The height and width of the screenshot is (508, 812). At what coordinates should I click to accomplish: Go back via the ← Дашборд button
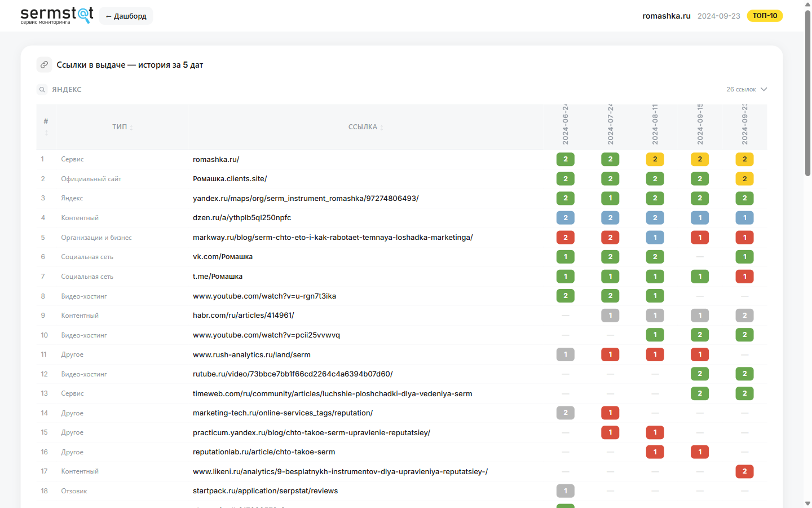tap(126, 16)
